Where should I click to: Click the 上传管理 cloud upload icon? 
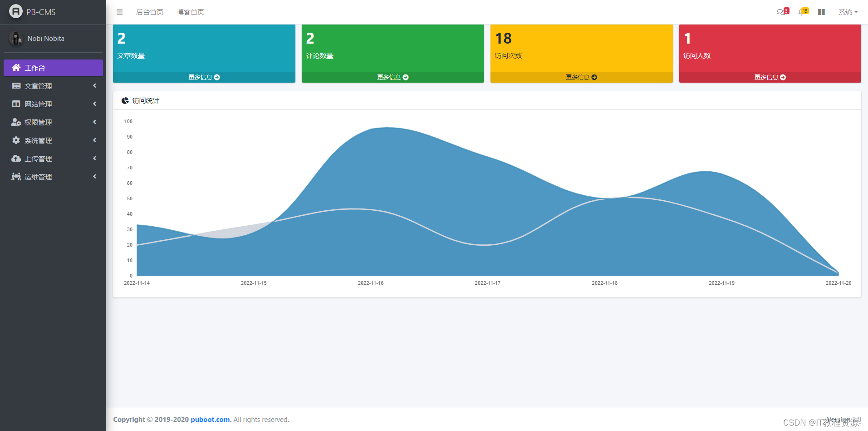click(16, 159)
